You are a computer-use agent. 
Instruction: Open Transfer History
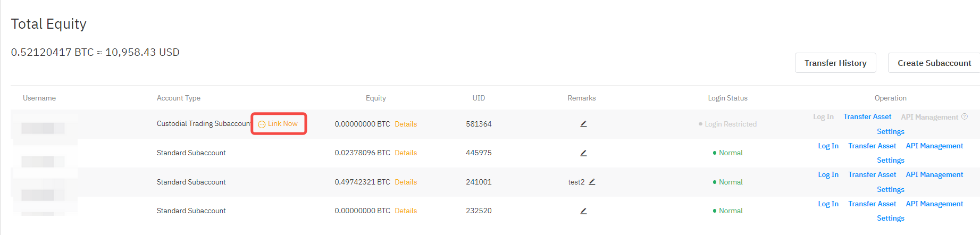coord(835,63)
